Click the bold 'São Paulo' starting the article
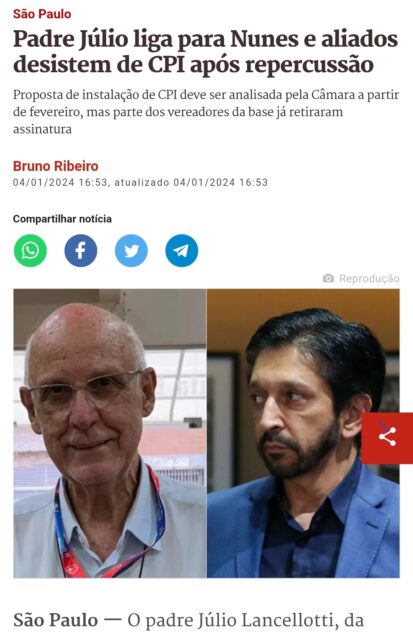 (x=56, y=620)
